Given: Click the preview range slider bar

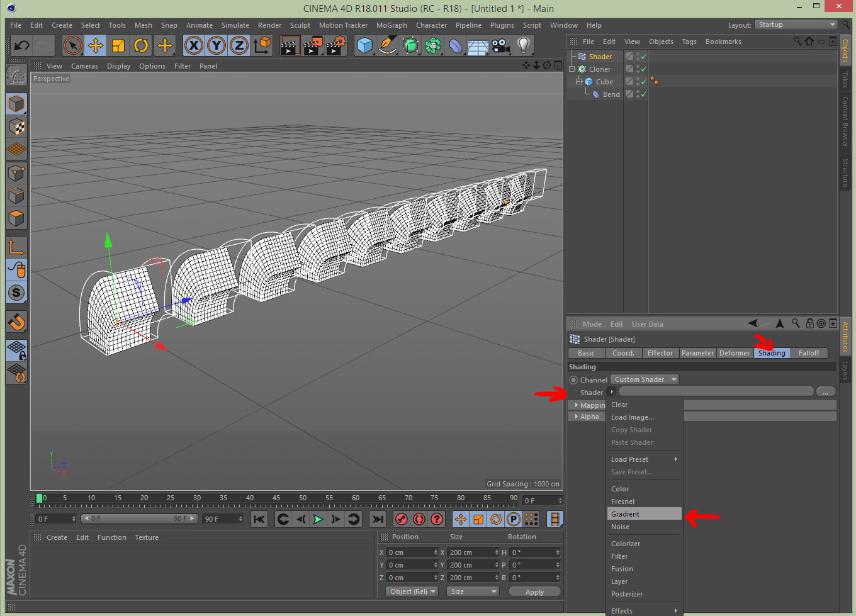Looking at the screenshot, I should (x=140, y=518).
